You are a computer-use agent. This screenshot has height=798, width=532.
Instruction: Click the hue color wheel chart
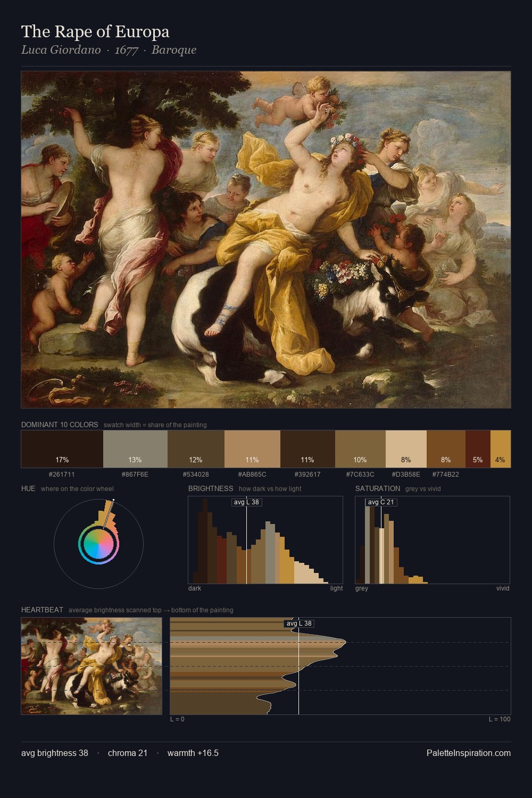[x=98, y=544]
